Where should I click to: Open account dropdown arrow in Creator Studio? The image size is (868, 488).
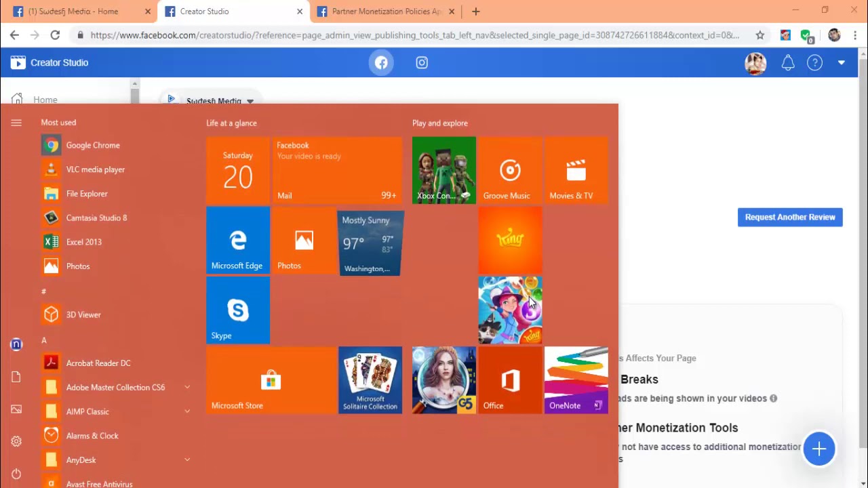tap(842, 63)
